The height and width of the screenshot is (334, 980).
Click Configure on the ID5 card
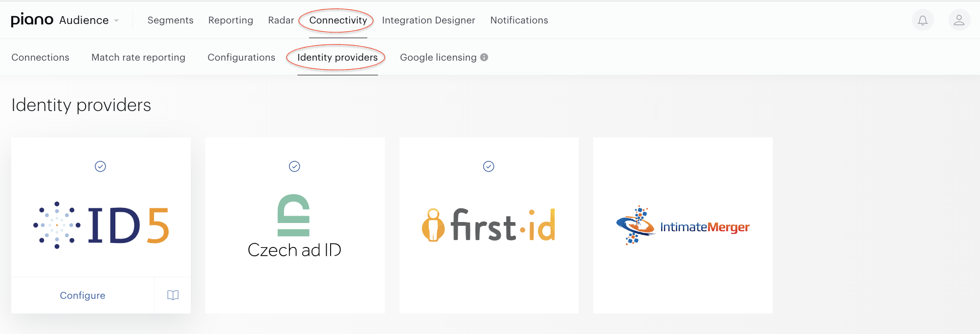click(x=83, y=295)
